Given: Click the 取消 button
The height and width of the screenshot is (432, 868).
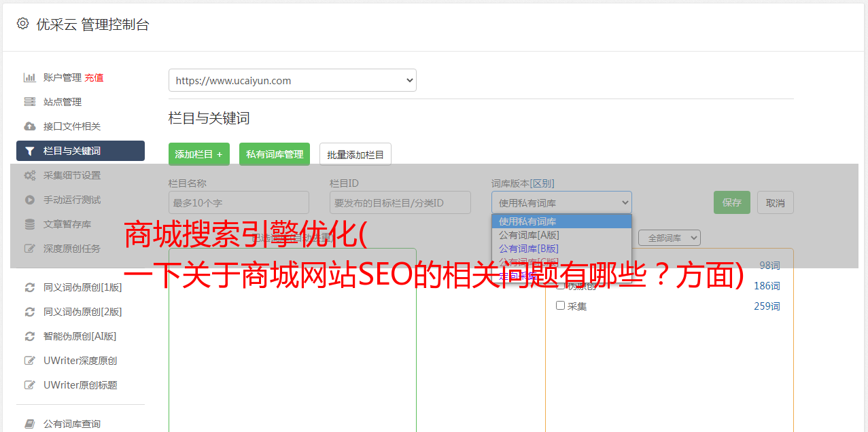Looking at the screenshot, I should click(776, 202).
